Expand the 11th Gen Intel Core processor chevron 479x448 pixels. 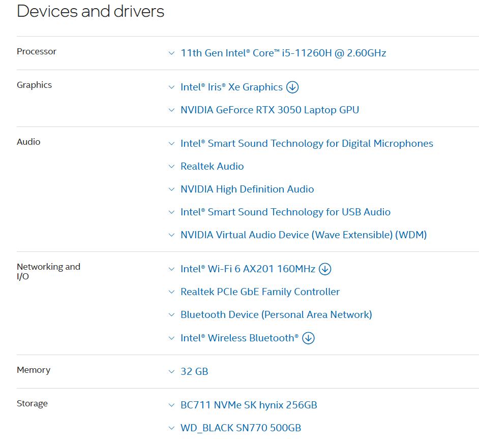pos(172,53)
